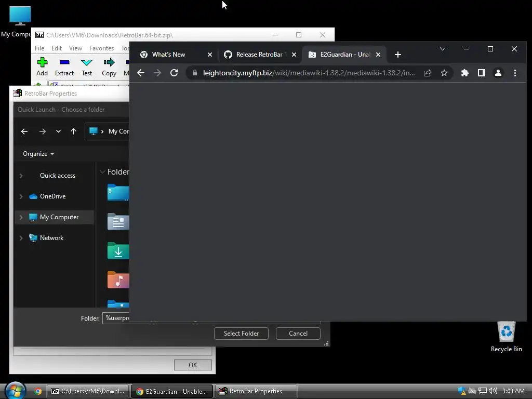Click the Chrome address bar URL
This screenshot has width=532, height=399.
[x=309, y=73]
